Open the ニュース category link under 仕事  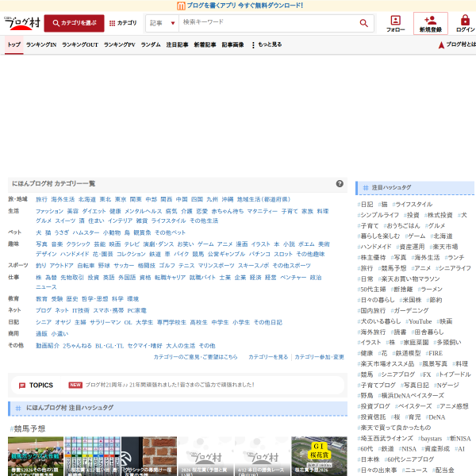(x=46, y=287)
